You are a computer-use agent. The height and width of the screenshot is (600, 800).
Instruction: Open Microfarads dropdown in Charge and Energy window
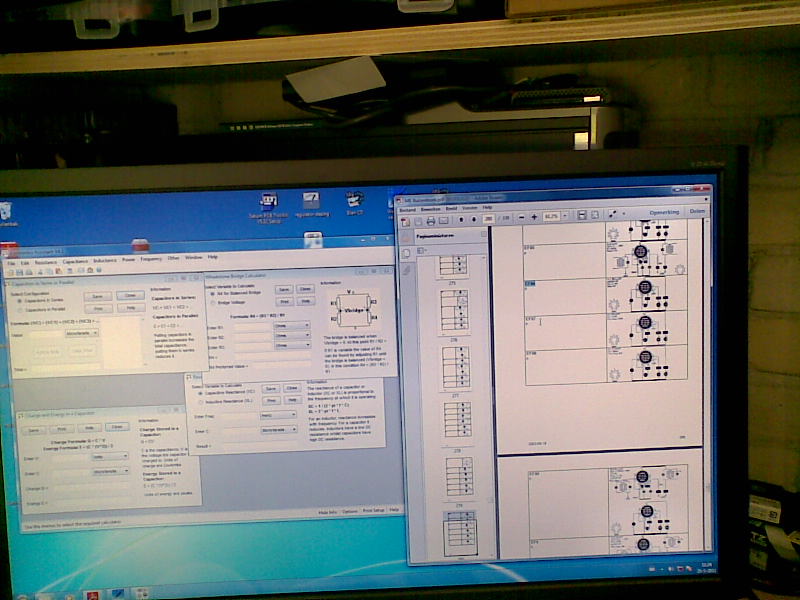click(x=111, y=471)
